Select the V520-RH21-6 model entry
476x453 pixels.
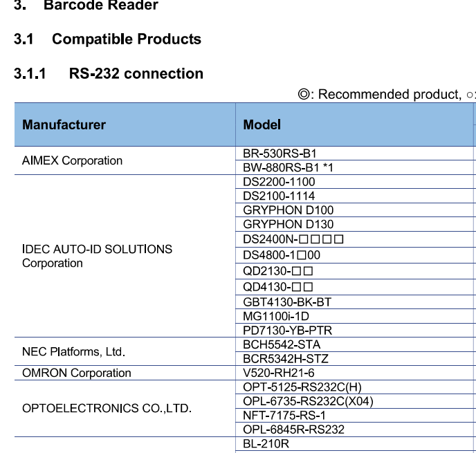point(279,373)
